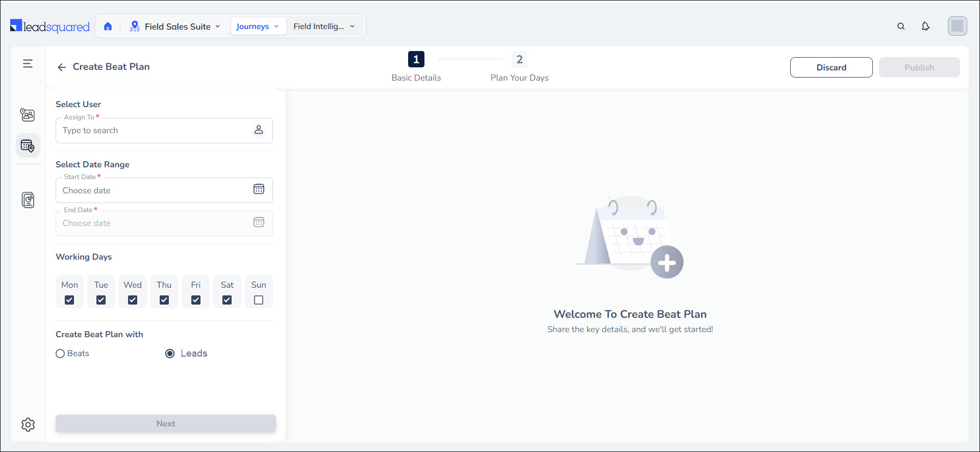Select step 1 Basic Details
Viewport: 980px width, 452px height.
(416, 60)
